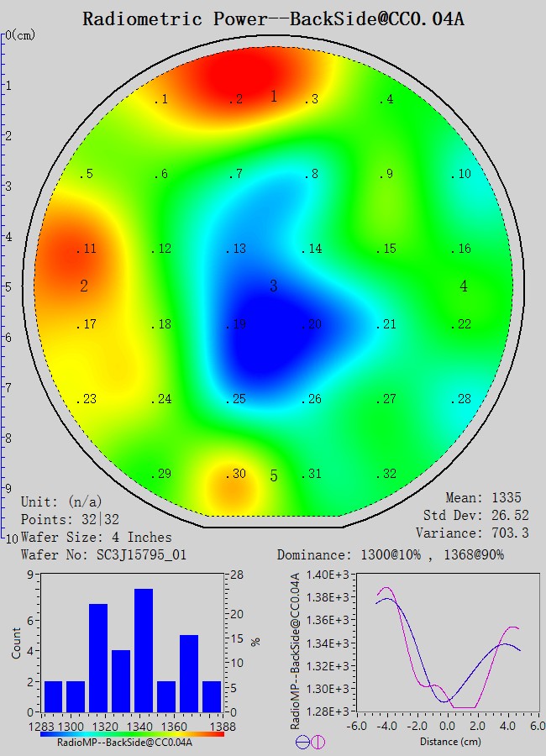The height and width of the screenshot is (756, 546).
Task: Pick measurement point 32 near the bottom right
Action: pos(386,474)
